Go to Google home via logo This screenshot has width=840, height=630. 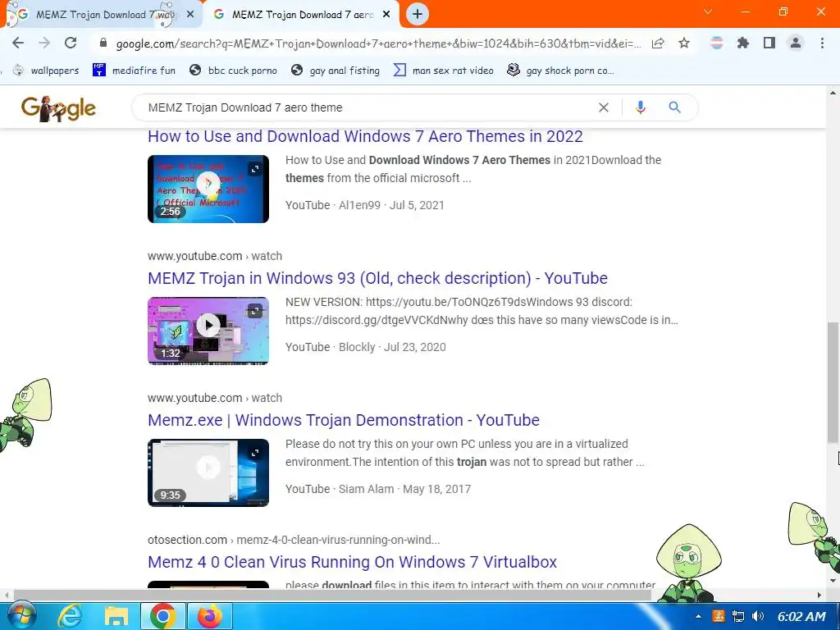tap(58, 109)
